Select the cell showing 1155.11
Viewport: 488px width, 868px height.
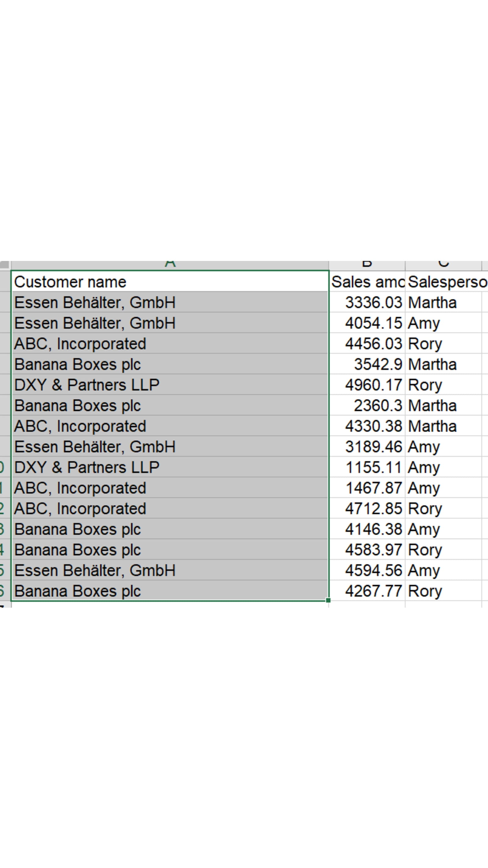[367, 467]
